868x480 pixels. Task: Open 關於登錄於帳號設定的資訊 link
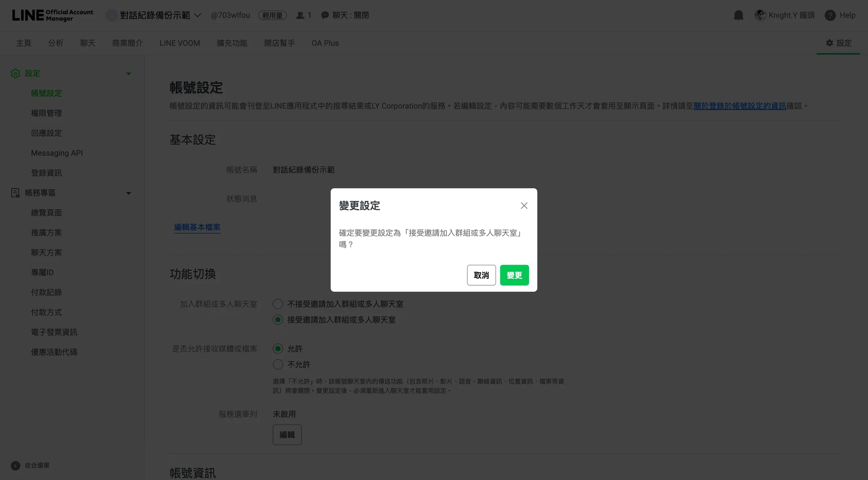point(740,106)
